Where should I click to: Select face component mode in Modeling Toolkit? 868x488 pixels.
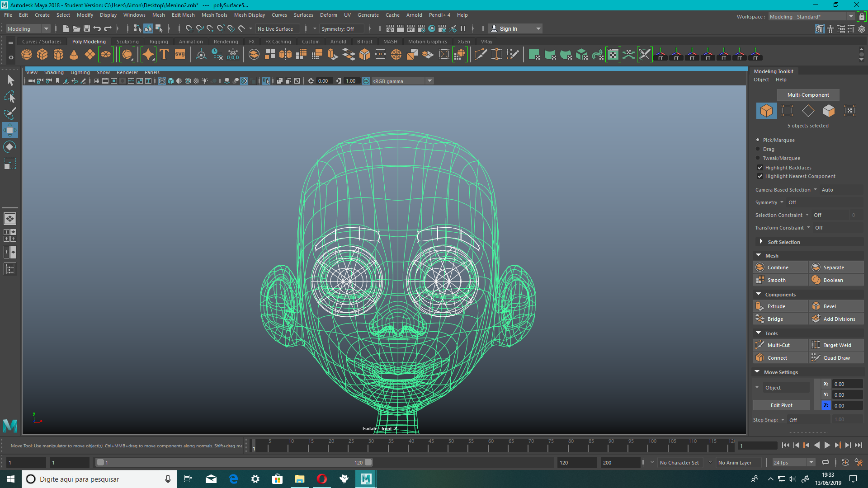[x=829, y=111]
